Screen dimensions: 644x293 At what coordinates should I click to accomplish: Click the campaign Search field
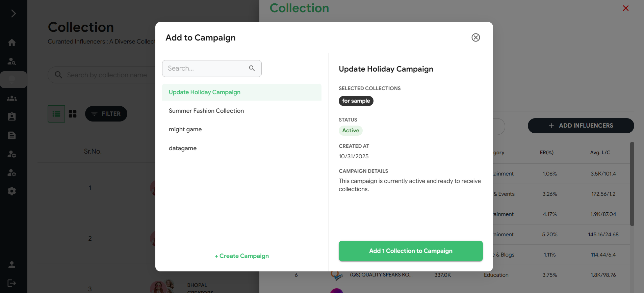tap(207, 69)
